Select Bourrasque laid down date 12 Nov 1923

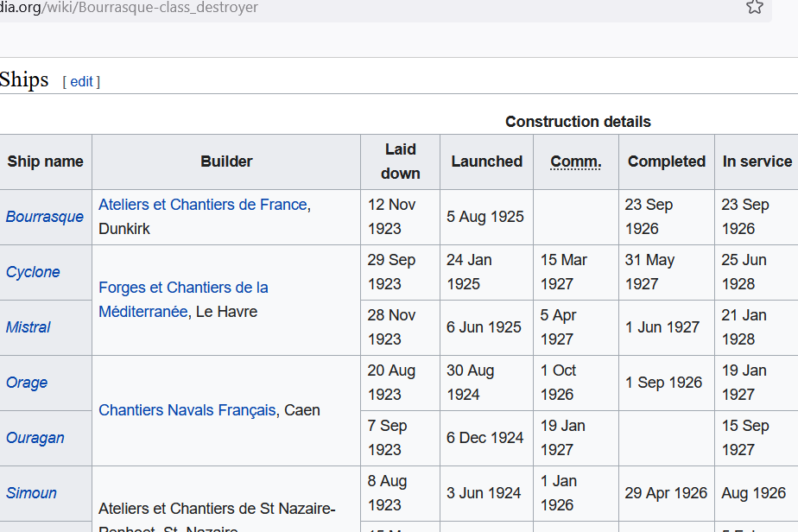tap(392, 217)
